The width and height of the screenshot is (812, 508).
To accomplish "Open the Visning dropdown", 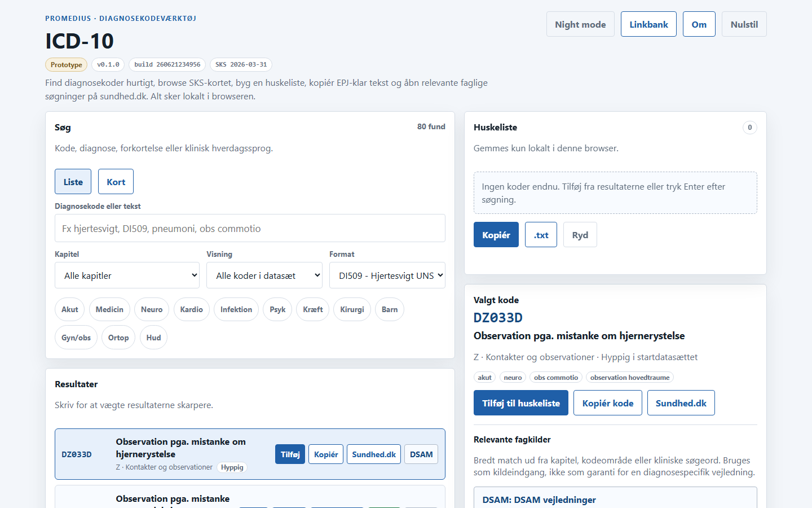I will pyautogui.click(x=264, y=275).
